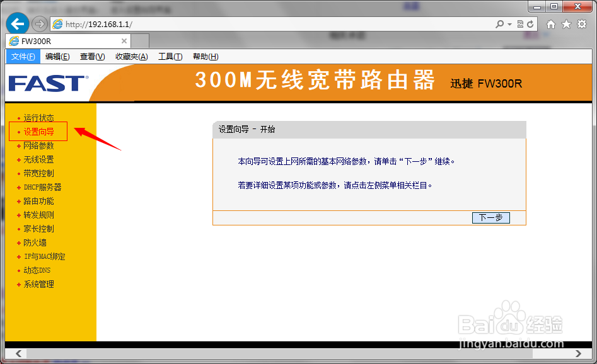The image size is (597, 364).
Task: Select the FW300R browser tab
Action: [x=69, y=41]
